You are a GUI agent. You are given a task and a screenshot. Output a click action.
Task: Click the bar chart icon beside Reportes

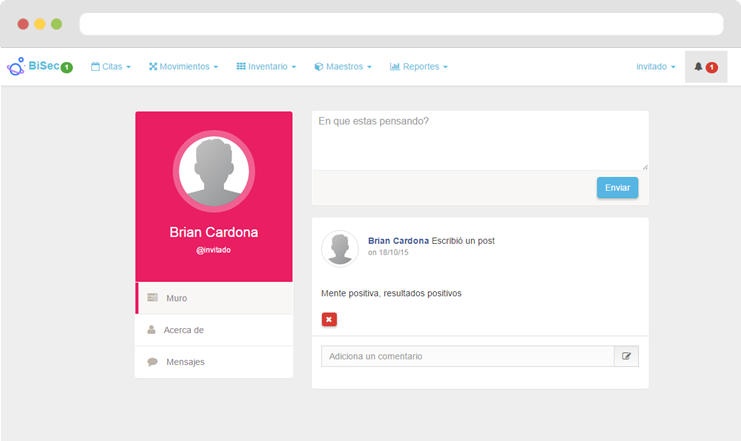395,67
